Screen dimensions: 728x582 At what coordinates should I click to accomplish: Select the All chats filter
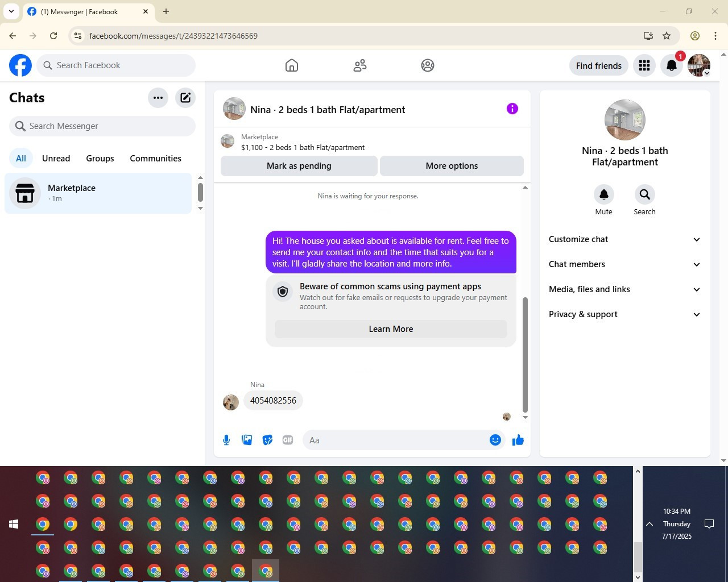[21, 159]
